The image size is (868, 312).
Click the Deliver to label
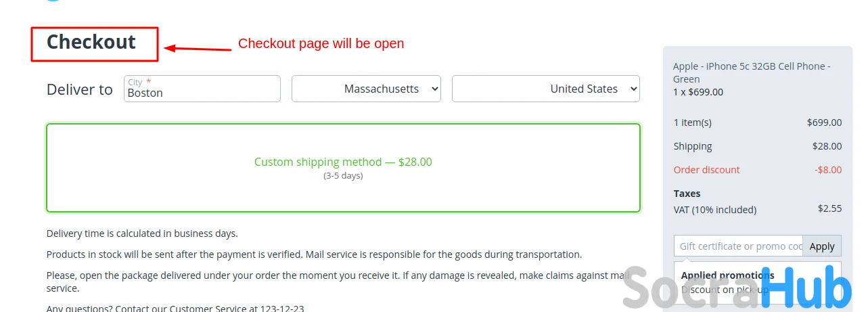[x=79, y=89]
